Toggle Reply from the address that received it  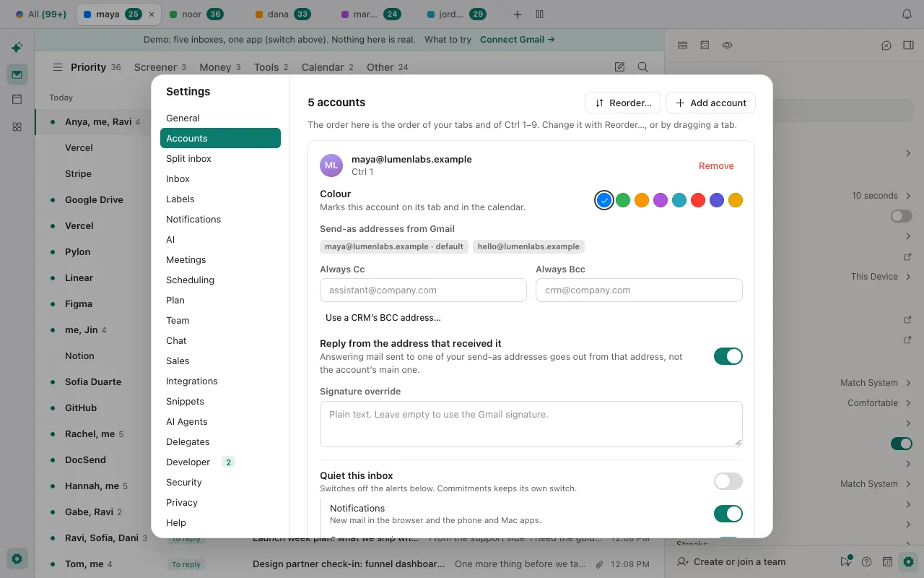coord(728,356)
